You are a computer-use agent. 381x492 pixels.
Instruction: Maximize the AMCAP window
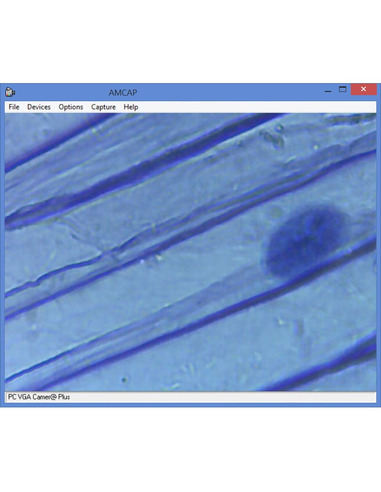342,89
